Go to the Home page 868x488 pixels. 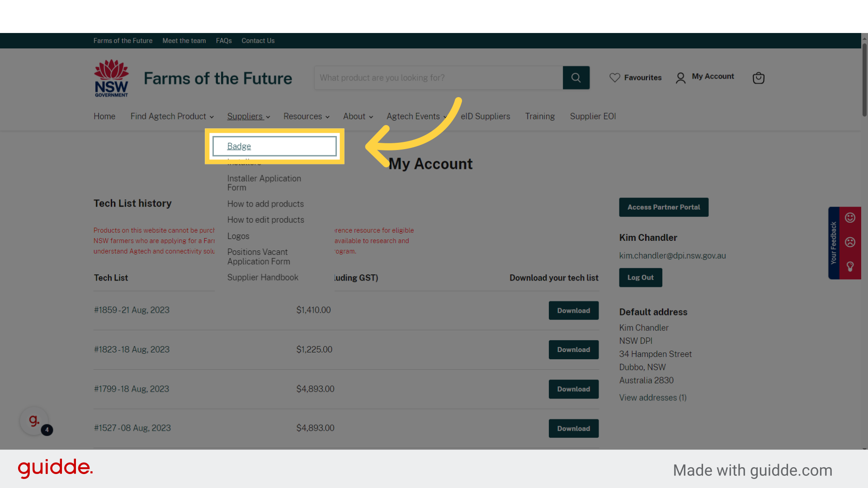click(x=104, y=116)
